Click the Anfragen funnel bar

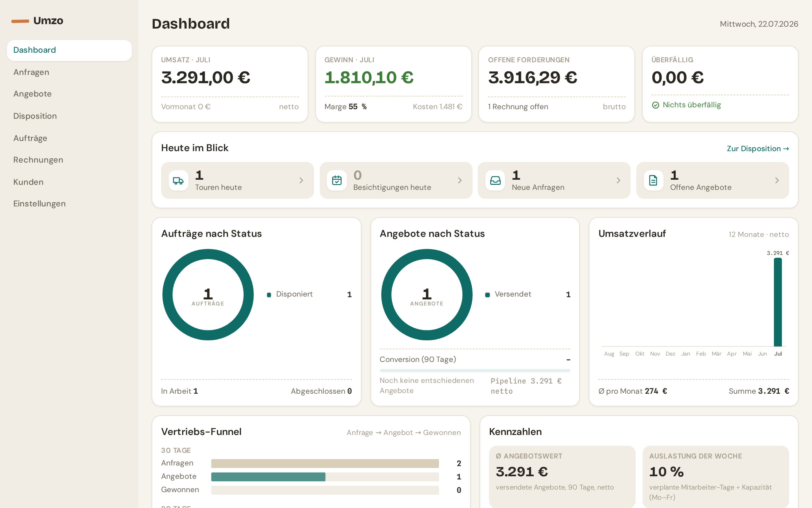click(325, 463)
